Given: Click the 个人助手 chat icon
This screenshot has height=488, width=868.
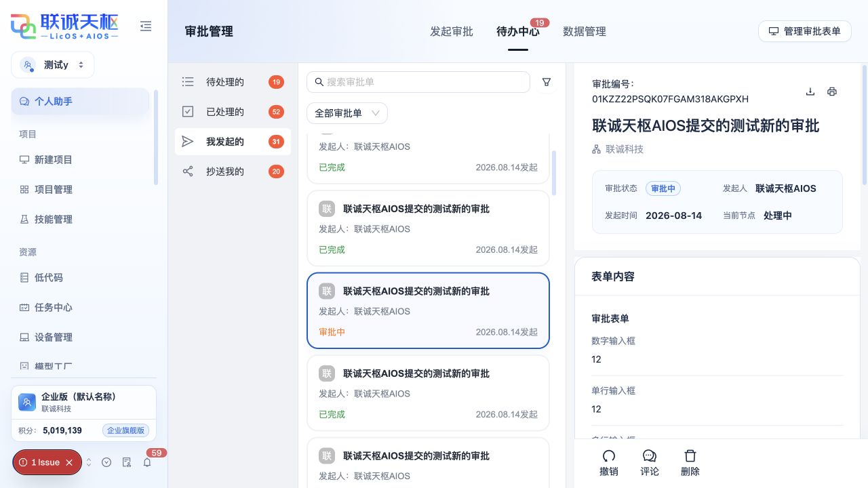Looking at the screenshot, I should pyautogui.click(x=24, y=102).
